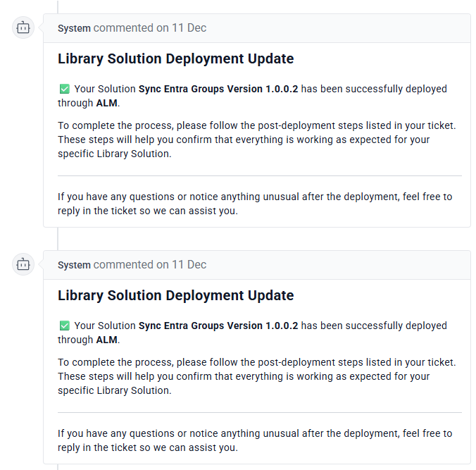The width and height of the screenshot is (476, 470).
Task: Click the bold ALM text in the second comment
Action: [106, 340]
